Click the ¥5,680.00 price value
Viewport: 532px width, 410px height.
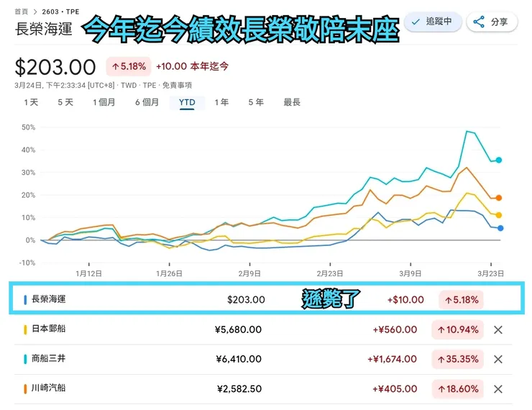pos(238,329)
